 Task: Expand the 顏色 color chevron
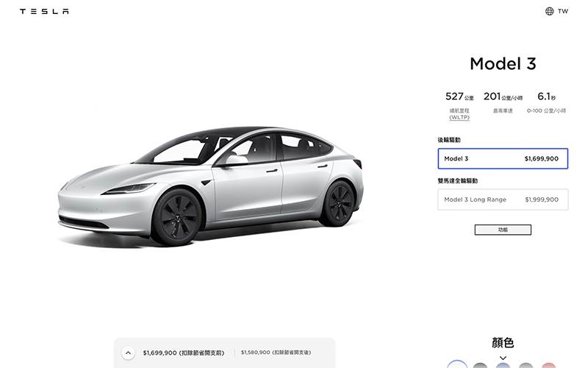[x=503, y=358]
